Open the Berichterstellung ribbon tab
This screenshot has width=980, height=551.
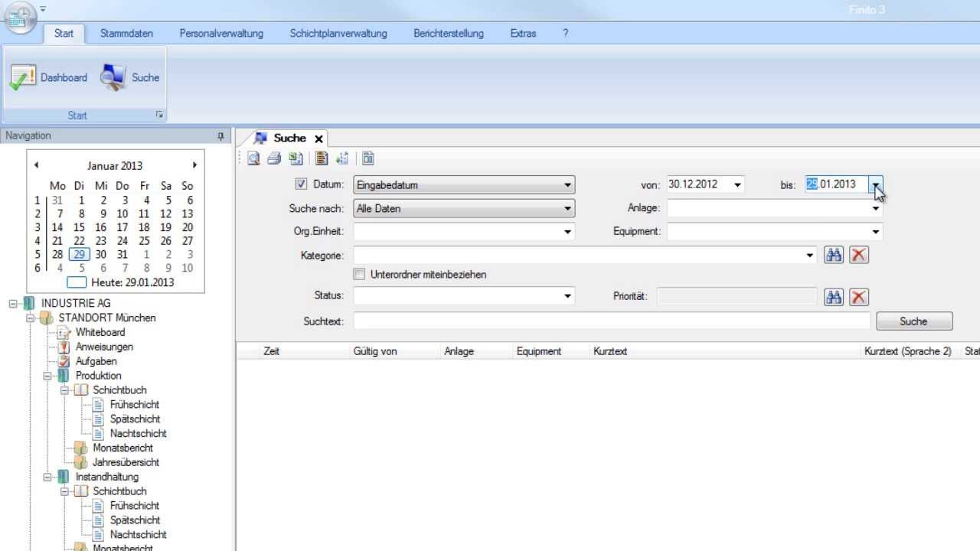coord(449,34)
